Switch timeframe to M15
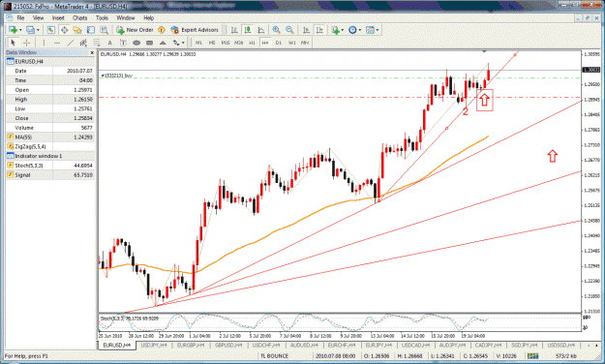 coord(226,43)
